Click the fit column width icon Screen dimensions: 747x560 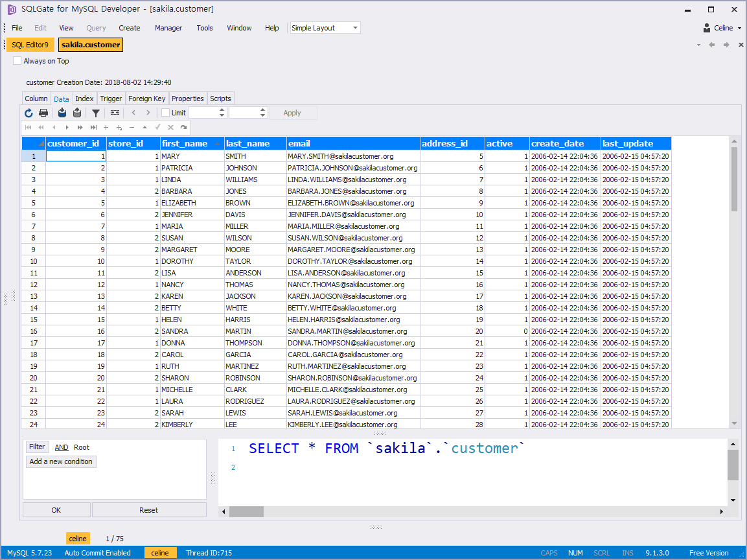pos(115,113)
